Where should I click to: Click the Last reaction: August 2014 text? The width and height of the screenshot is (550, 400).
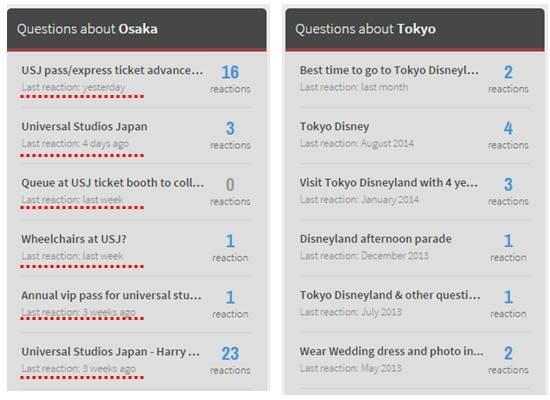(357, 143)
